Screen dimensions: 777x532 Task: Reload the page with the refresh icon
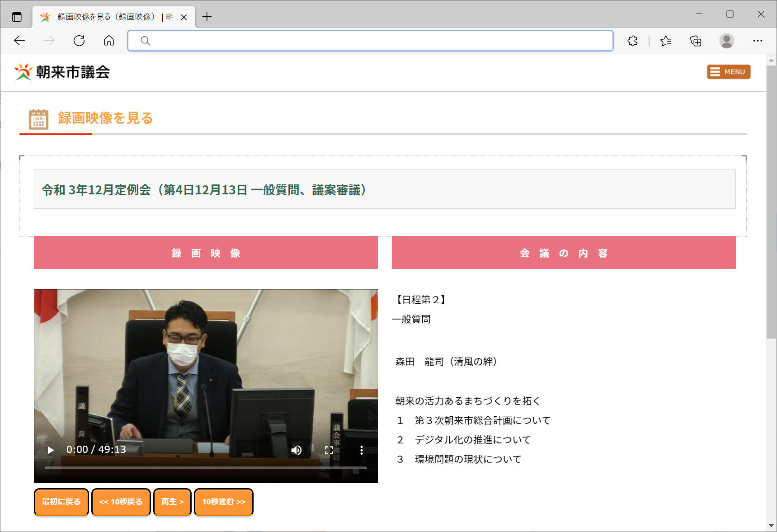pos(79,41)
